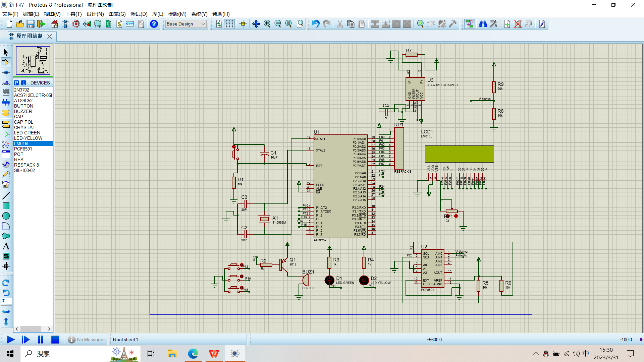Select the 2D text tool
The image size is (644, 362).
(6, 246)
